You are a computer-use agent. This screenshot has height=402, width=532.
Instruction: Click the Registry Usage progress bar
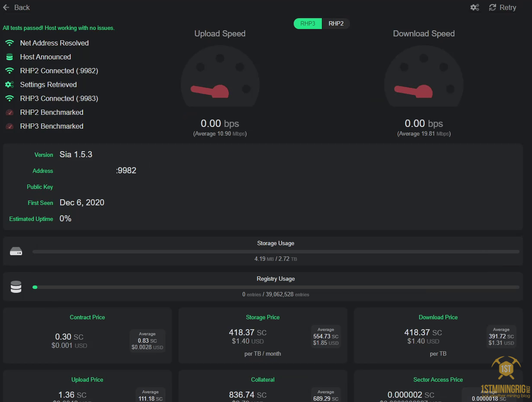click(276, 287)
